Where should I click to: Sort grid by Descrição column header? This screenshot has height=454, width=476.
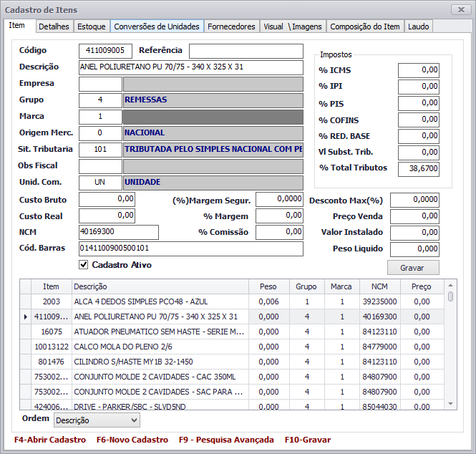(160, 286)
